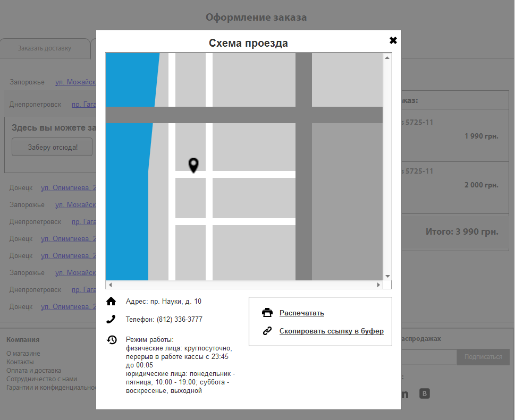Click the chain link icon for copying

coord(267,331)
